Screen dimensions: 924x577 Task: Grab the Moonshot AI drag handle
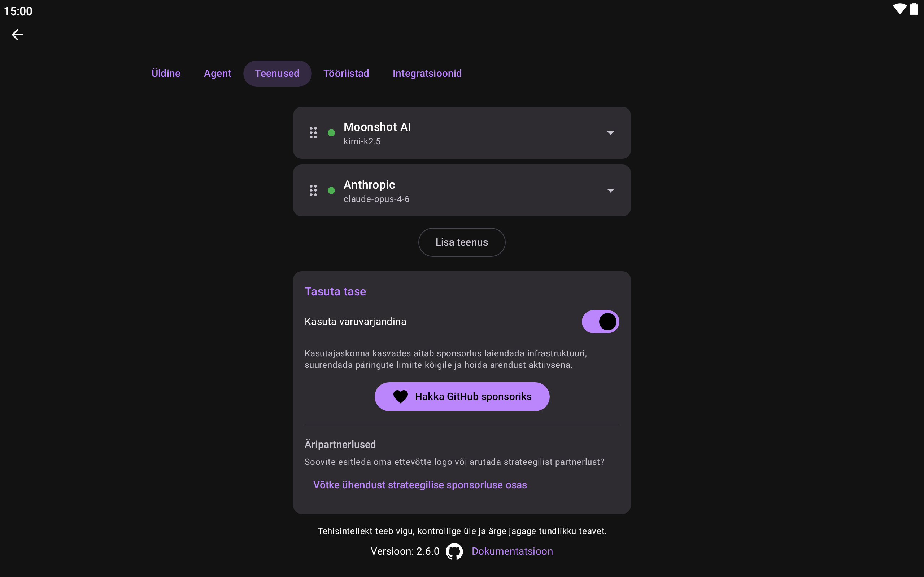(x=313, y=133)
